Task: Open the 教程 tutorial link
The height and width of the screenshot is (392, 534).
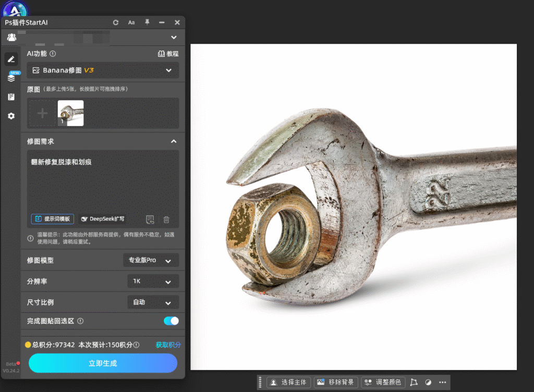Action: point(168,54)
